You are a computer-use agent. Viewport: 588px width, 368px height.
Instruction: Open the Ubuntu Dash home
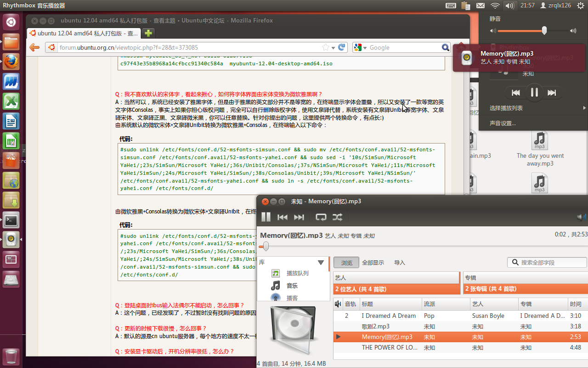click(x=11, y=22)
